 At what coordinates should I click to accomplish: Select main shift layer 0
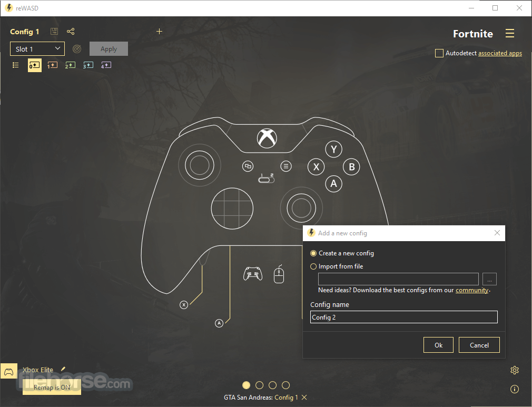tap(35, 65)
